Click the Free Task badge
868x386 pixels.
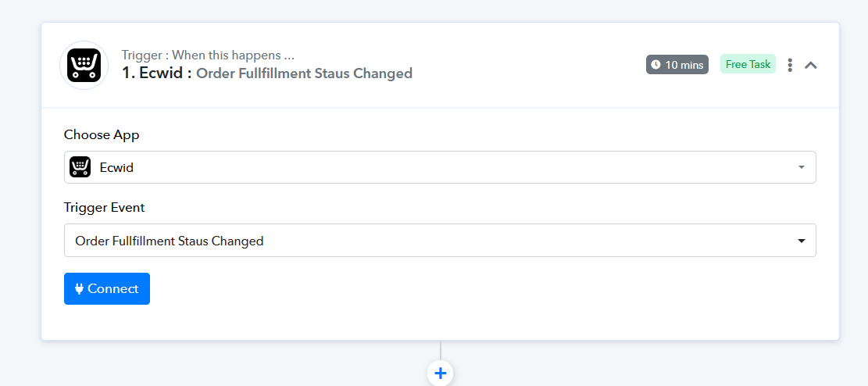point(748,64)
